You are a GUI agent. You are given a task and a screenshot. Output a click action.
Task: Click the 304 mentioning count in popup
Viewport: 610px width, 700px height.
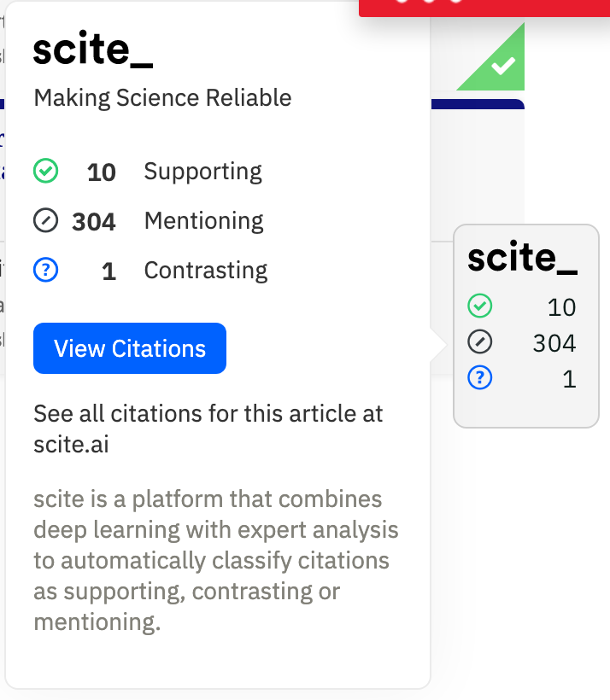(x=94, y=222)
